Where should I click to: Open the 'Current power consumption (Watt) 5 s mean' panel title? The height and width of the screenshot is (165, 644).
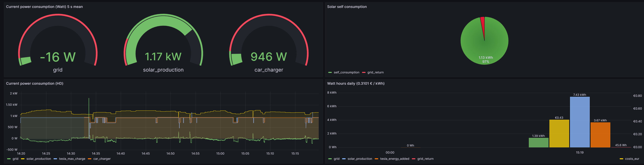(44, 7)
